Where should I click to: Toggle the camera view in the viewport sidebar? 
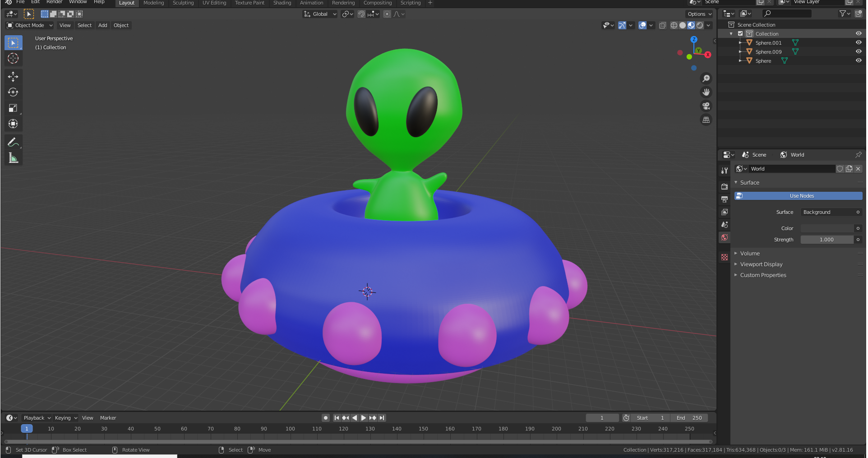(706, 106)
